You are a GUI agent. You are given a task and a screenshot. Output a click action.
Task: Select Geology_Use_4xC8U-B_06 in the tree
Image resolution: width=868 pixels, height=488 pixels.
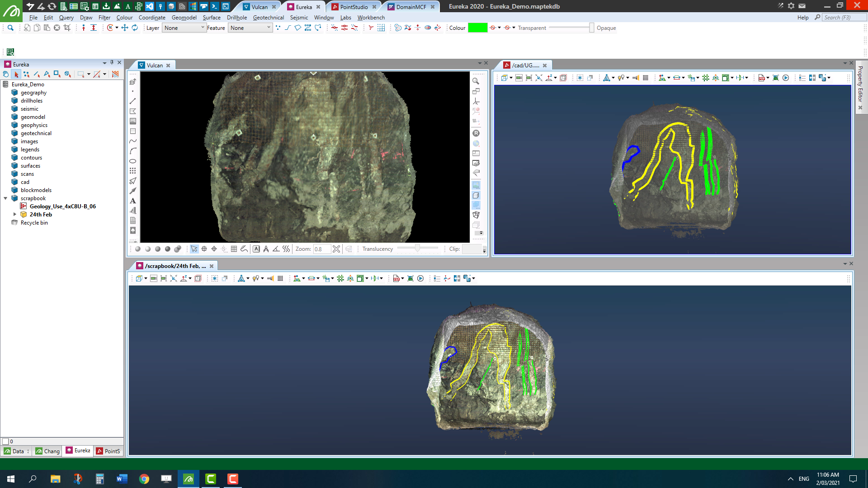(63, 206)
